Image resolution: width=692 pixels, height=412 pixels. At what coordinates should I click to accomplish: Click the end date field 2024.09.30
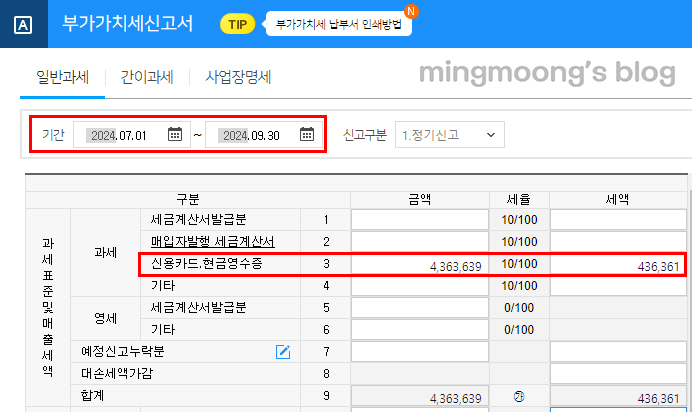pyautogui.click(x=263, y=135)
